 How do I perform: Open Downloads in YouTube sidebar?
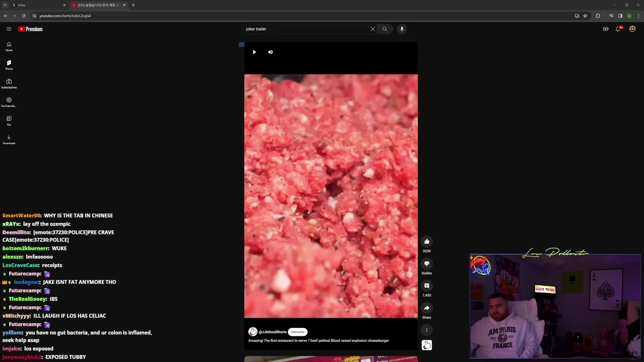tap(9, 139)
